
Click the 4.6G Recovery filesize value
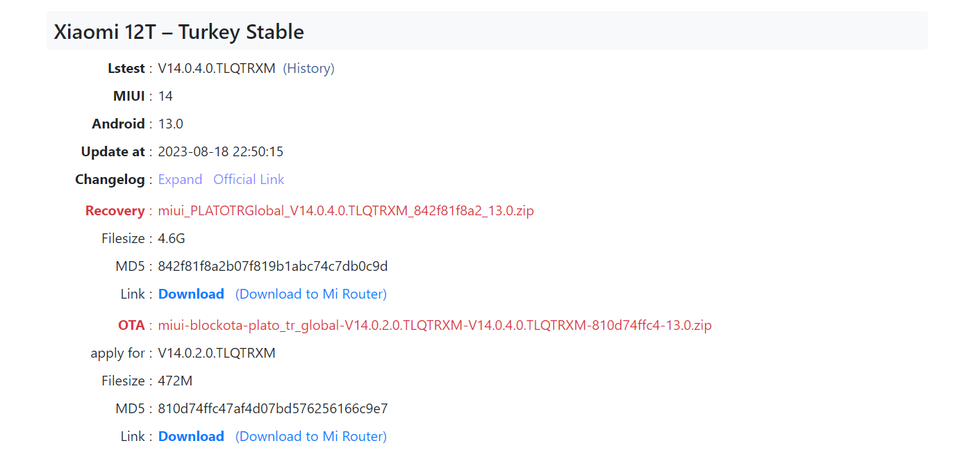click(x=172, y=238)
